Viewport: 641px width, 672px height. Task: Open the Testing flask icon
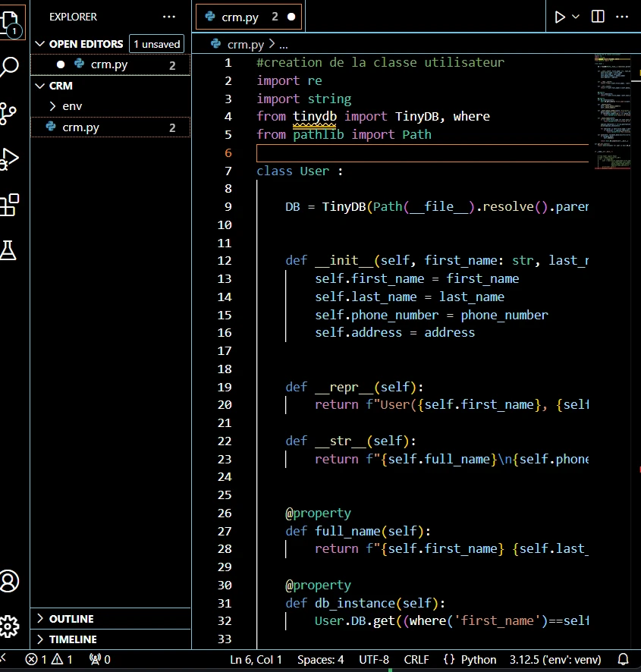9,250
